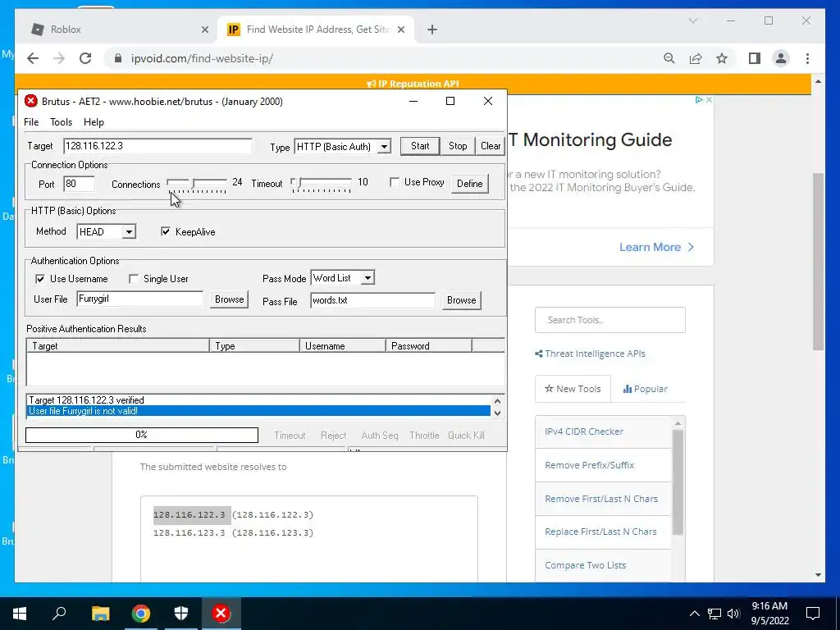Close the ad with the X icon
Screen dimensions: 840x630
[x=709, y=99]
